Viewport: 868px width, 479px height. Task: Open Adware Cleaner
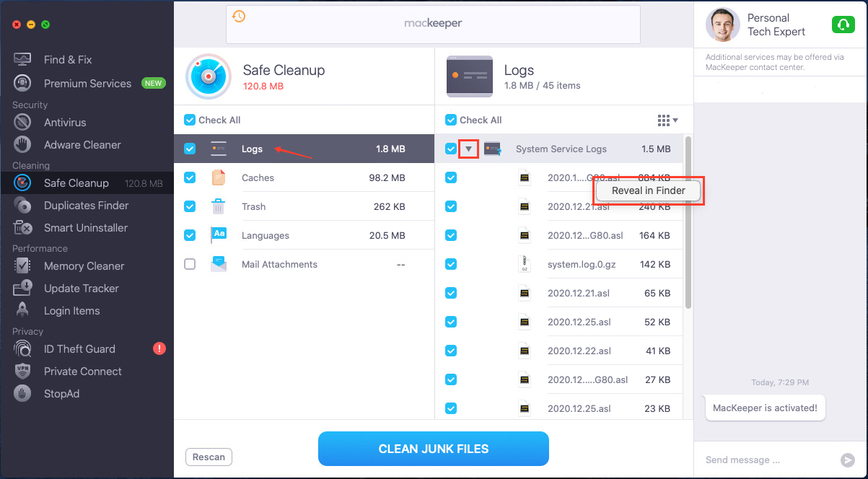82,145
